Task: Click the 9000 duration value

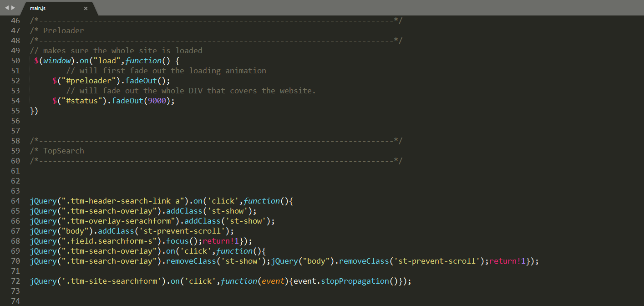Action: click(x=157, y=101)
